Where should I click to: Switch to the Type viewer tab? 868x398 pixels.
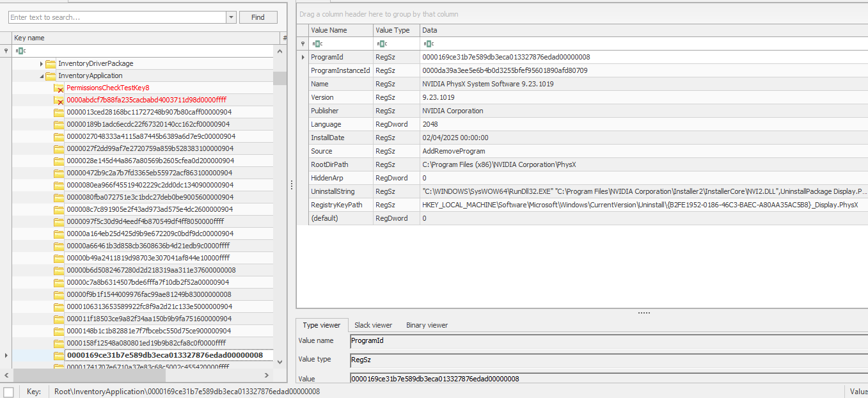point(322,325)
